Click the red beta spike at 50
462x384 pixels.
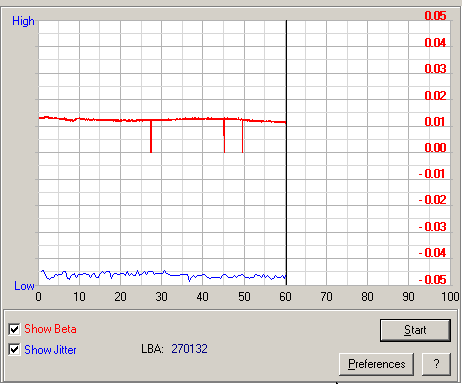[242, 136]
